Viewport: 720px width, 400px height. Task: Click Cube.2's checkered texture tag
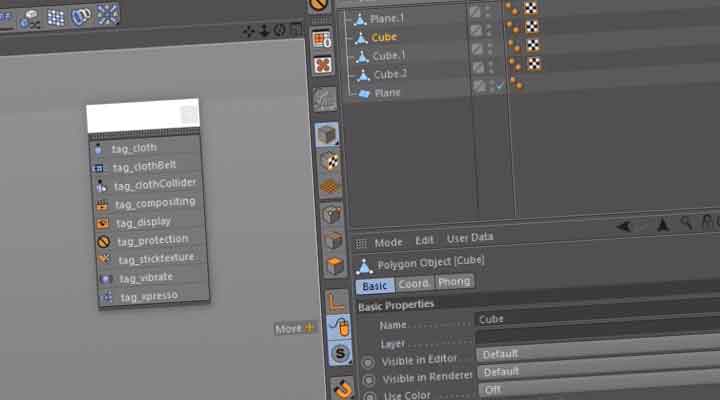534,64
